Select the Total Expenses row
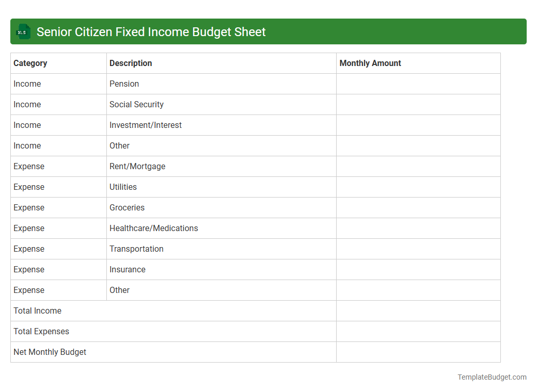This screenshot has width=537, height=392. [41, 331]
